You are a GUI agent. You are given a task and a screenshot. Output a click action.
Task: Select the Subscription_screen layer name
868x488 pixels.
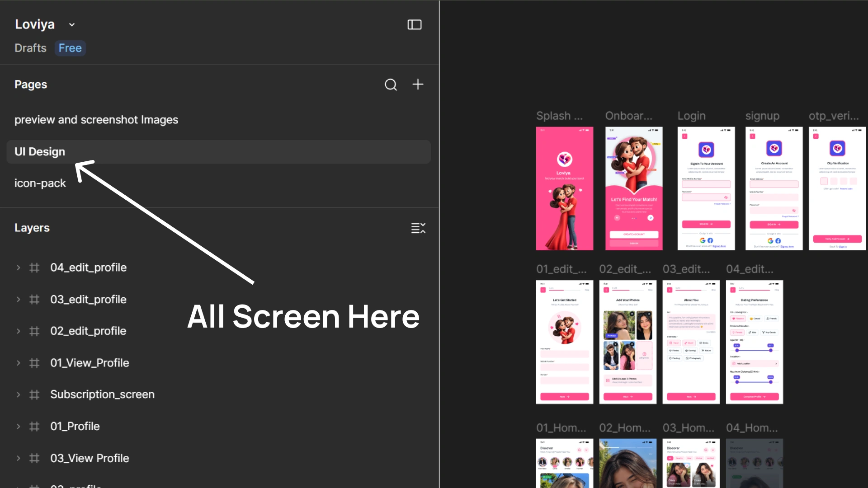pyautogui.click(x=103, y=394)
